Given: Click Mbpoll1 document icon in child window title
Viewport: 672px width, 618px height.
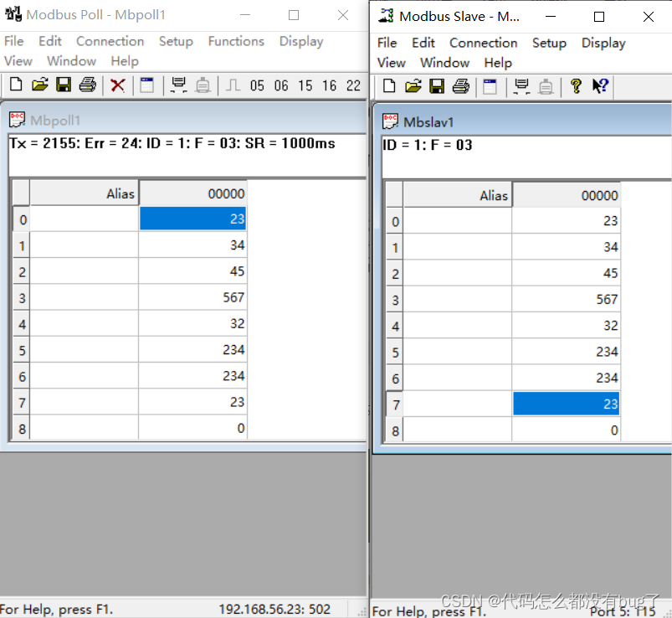Looking at the screenshot, I should pyautogui.click(x=17, y=120).
